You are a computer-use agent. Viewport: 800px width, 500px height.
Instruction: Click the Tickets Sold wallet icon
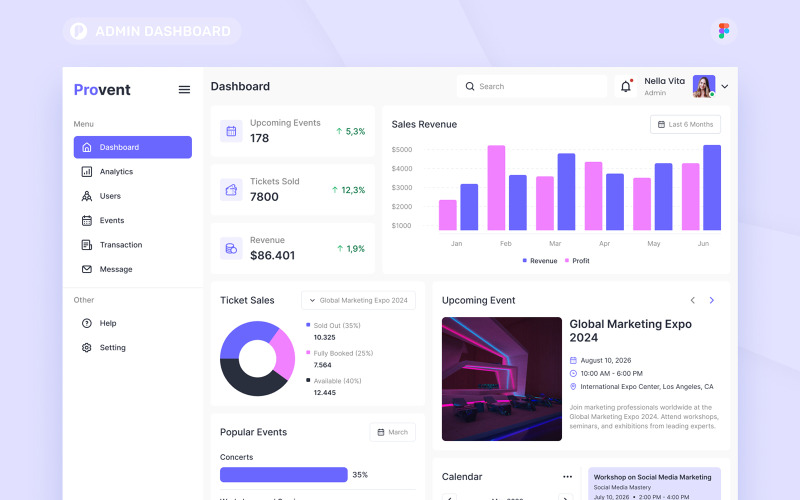[x=231, y=190]
